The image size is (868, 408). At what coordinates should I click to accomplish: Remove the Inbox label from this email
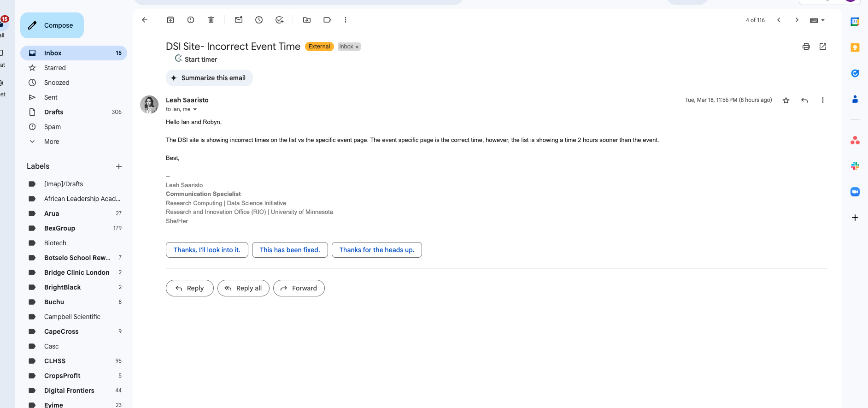tap(357, 47)
